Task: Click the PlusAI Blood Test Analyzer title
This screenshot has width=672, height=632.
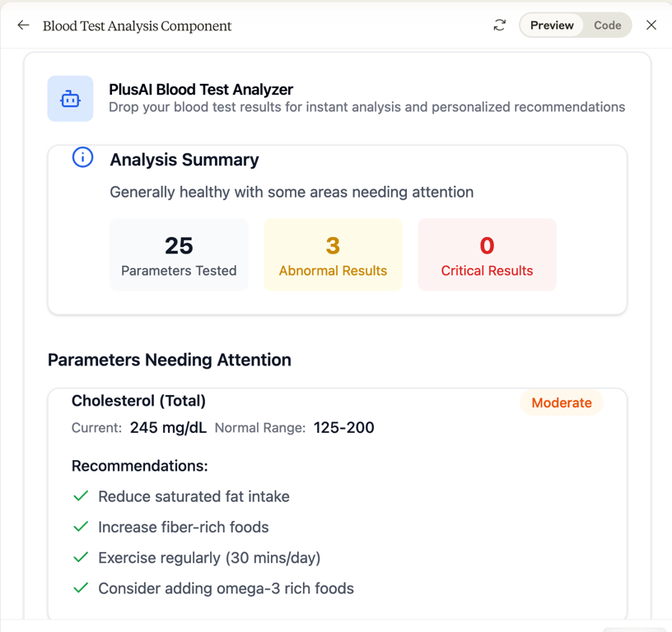Action: tap(201, 90)
